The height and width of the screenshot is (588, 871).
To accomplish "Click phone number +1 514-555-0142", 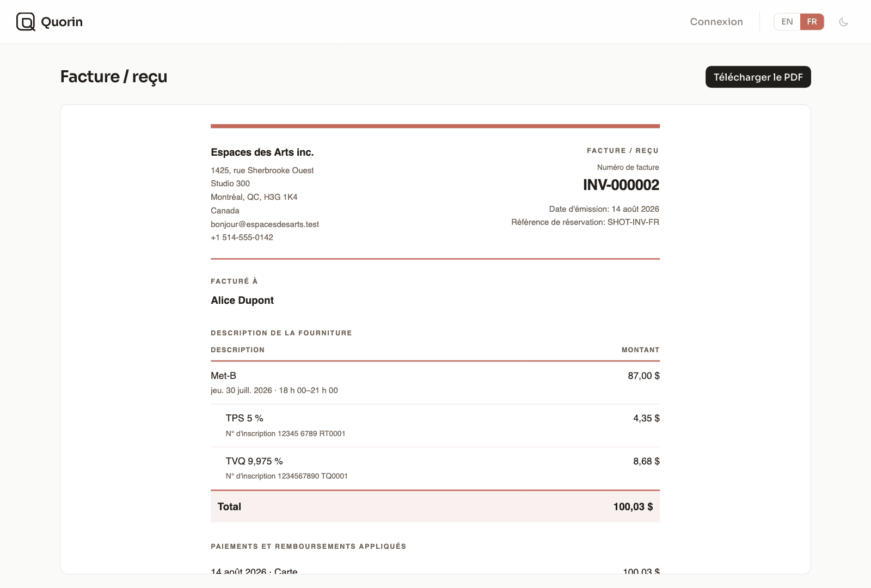I will pyautogui.click(x=242, y=237).
